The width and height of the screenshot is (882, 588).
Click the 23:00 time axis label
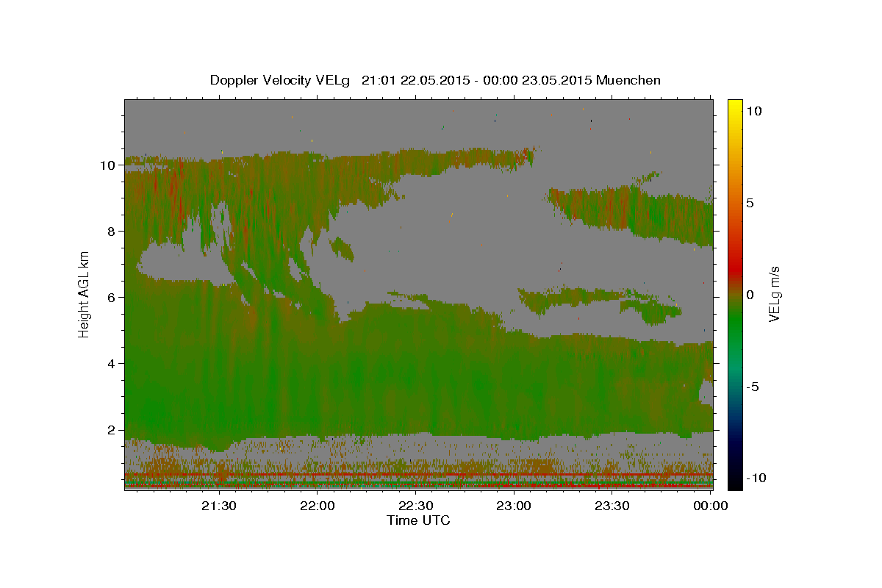[x=514, y=506]
